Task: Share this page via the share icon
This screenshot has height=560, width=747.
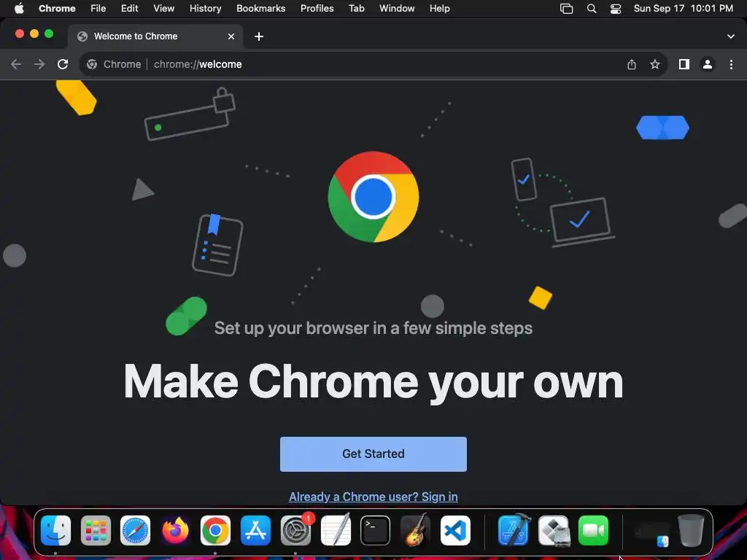Action: (632, 64)
